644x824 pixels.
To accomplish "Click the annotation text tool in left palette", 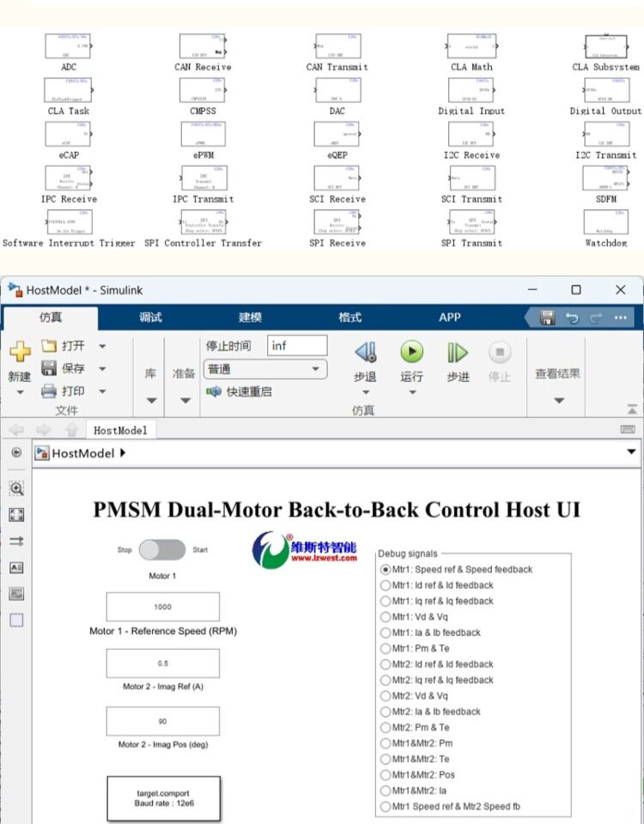I will 17,567.
